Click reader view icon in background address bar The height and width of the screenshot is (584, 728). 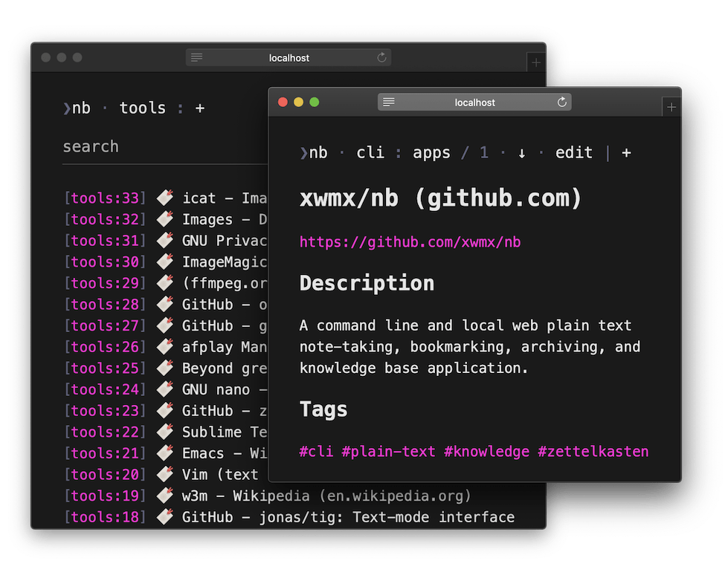197,58
